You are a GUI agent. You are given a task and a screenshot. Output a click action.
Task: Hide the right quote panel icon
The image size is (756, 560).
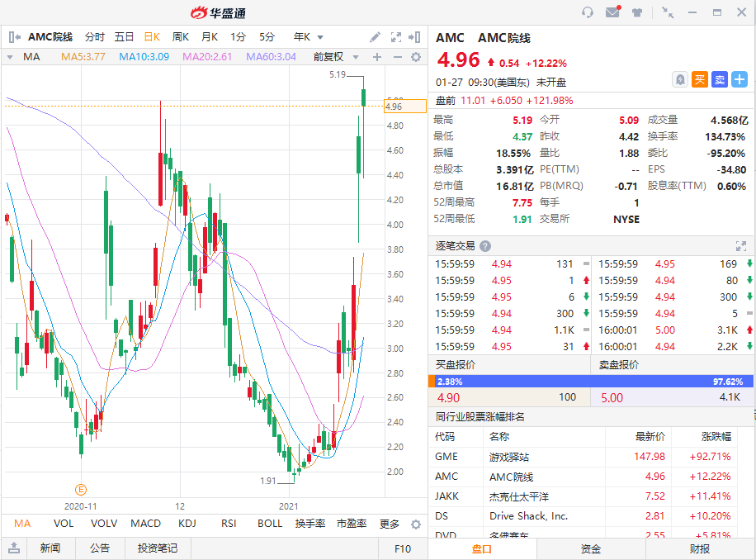[414, 37]
